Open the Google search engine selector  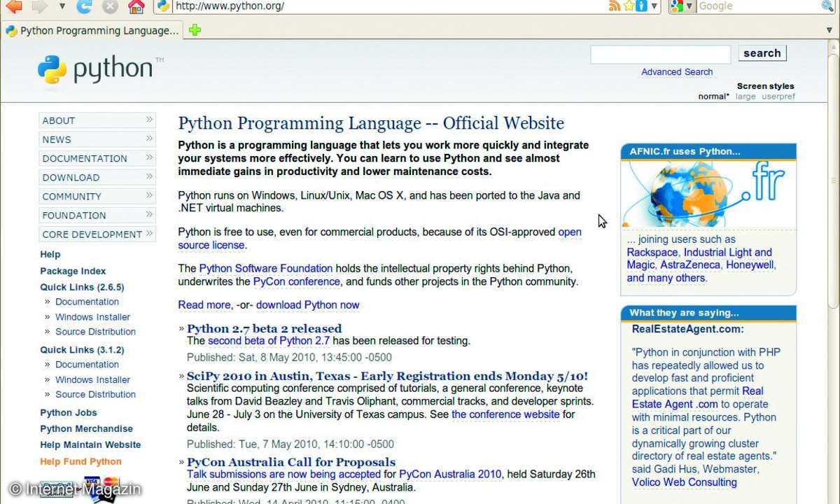(682, 6)
